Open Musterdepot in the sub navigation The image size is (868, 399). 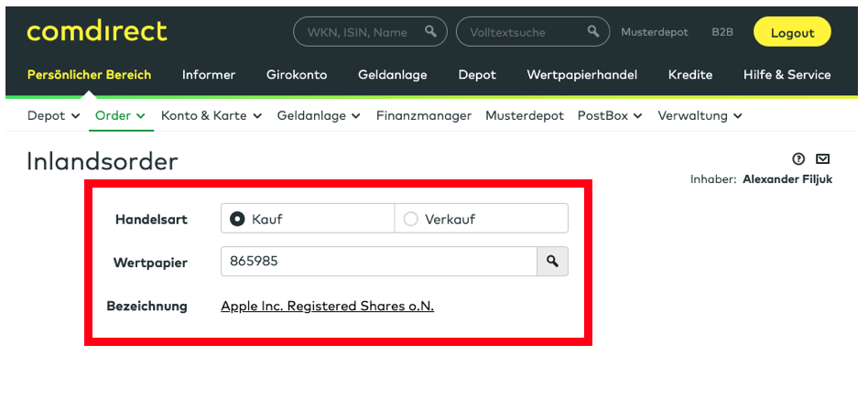[525, 115]
